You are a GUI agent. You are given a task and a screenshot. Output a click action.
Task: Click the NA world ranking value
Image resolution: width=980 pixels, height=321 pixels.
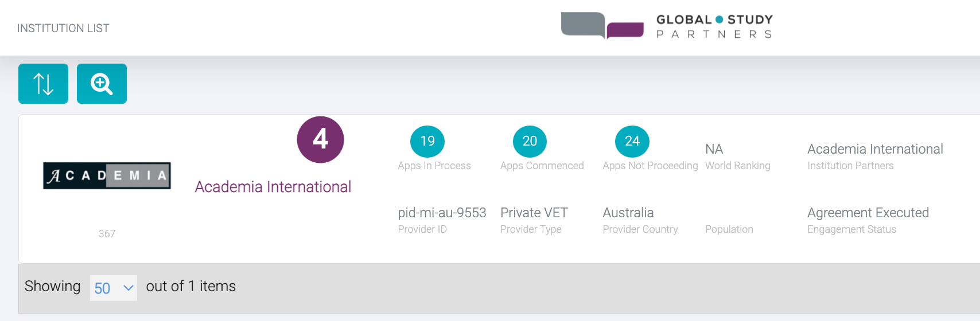pyautogui.click(x=714, y=149)
